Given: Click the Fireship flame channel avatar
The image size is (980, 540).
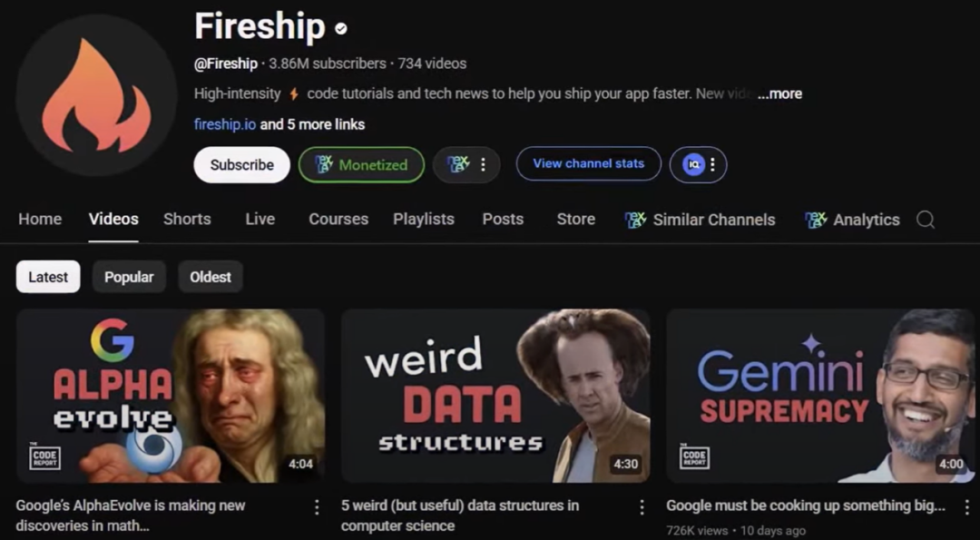Looking at the screenshot, I should [96, 95].
